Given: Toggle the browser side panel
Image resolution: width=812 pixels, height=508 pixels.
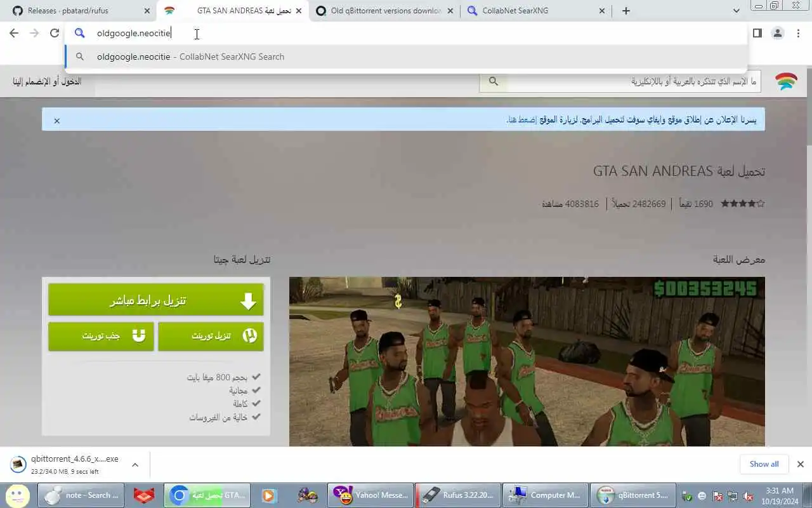Looking at the screenshot, I should click(x=757, y=33).
